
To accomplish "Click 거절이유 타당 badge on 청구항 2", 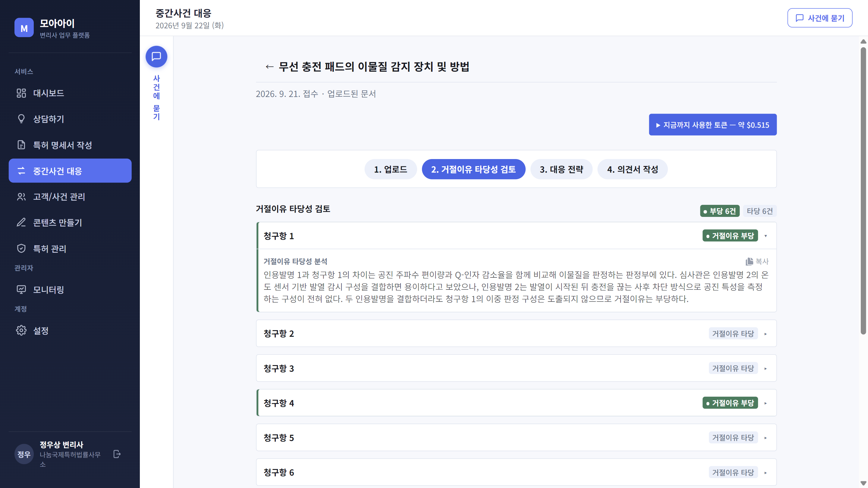I will click(733, 333).
